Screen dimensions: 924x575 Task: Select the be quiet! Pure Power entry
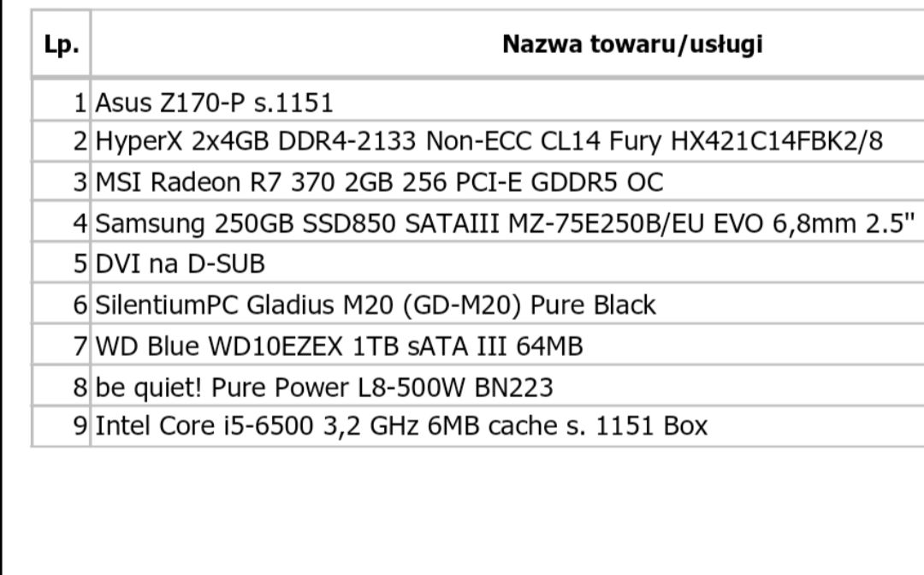coord(324,388)
